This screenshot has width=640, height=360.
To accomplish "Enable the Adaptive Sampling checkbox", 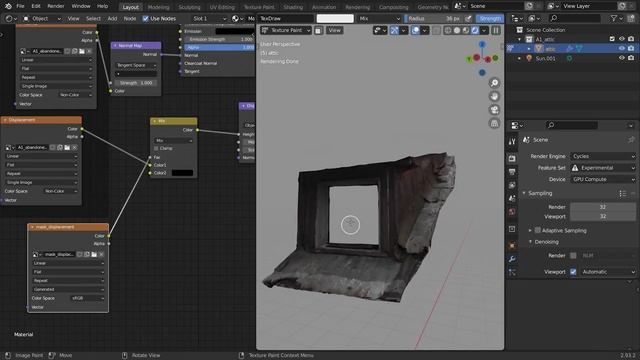I will point(538,231).
